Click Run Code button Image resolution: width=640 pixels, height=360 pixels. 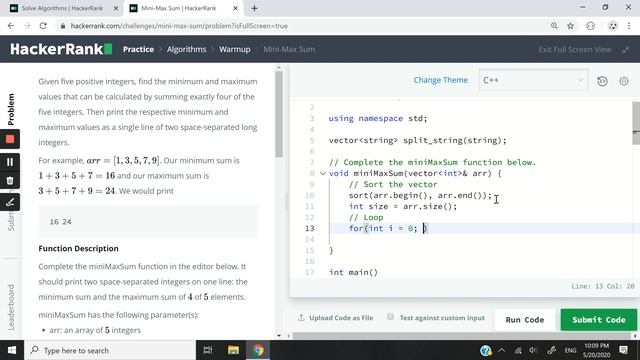(x=524, y=320)
